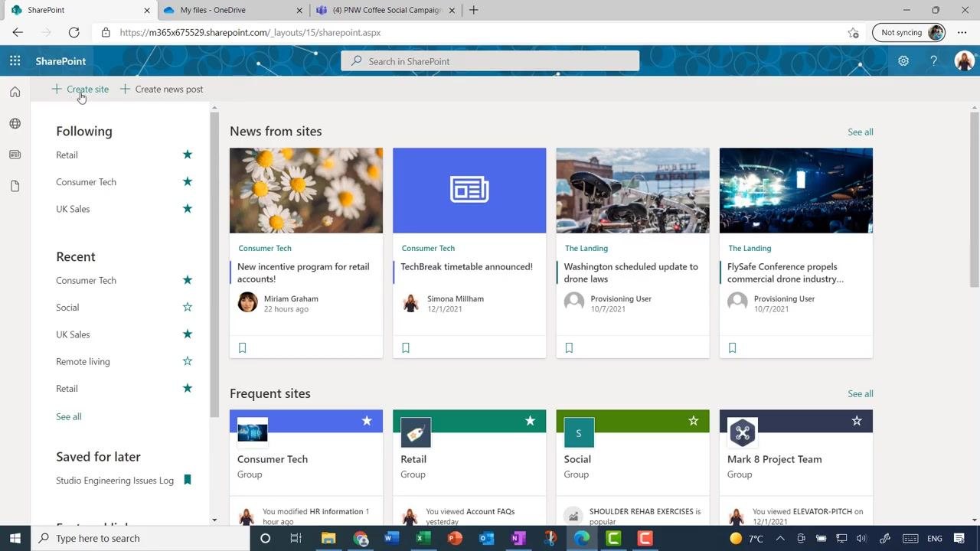Viewport: 980px width, 551px height.
Task: Click the left panel scrollbar down arrow
Action: (x=214, y=520)
